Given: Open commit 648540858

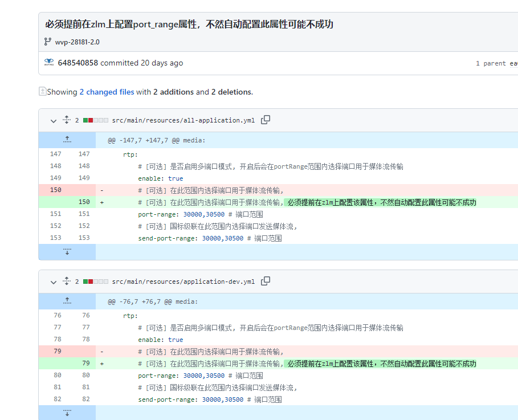Looking at the screenshot, I should click(78, 63).
